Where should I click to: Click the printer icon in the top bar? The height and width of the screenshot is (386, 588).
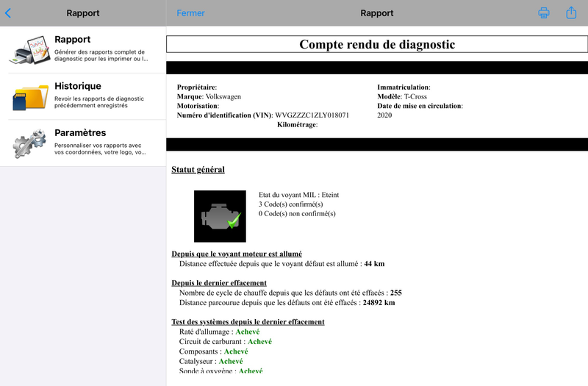[544, 13]
